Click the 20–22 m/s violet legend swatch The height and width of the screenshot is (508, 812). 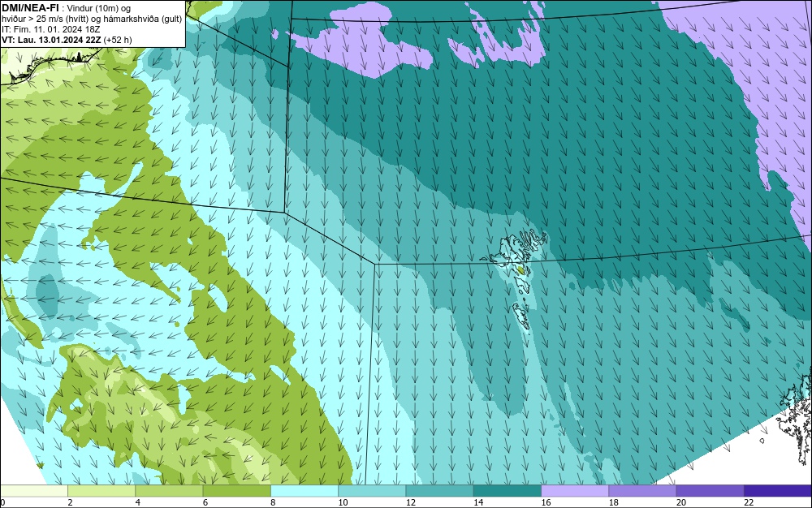(710, 490)
